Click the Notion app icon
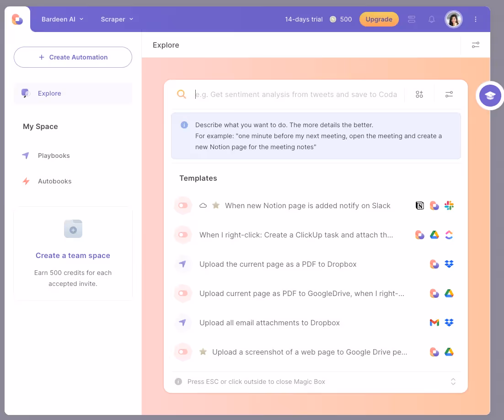Viewport: 504px width, 420px height. [420, 205]
